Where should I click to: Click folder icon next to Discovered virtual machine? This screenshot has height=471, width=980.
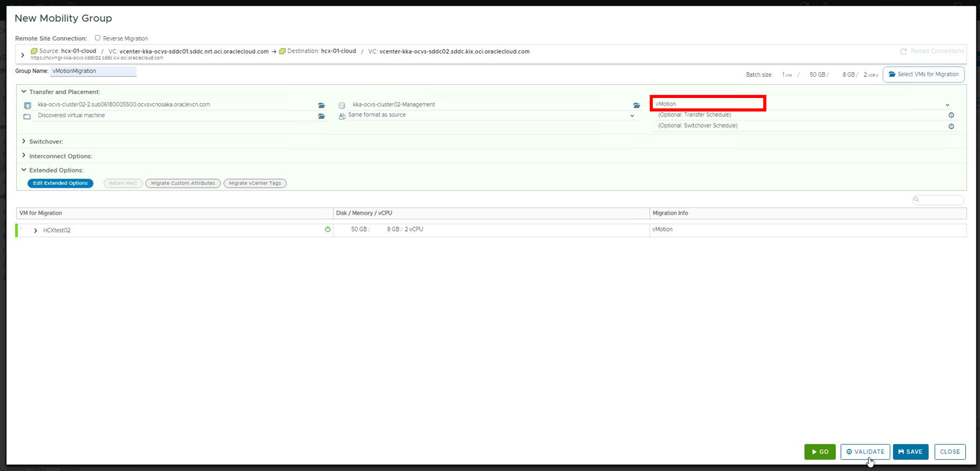[321, 116]
